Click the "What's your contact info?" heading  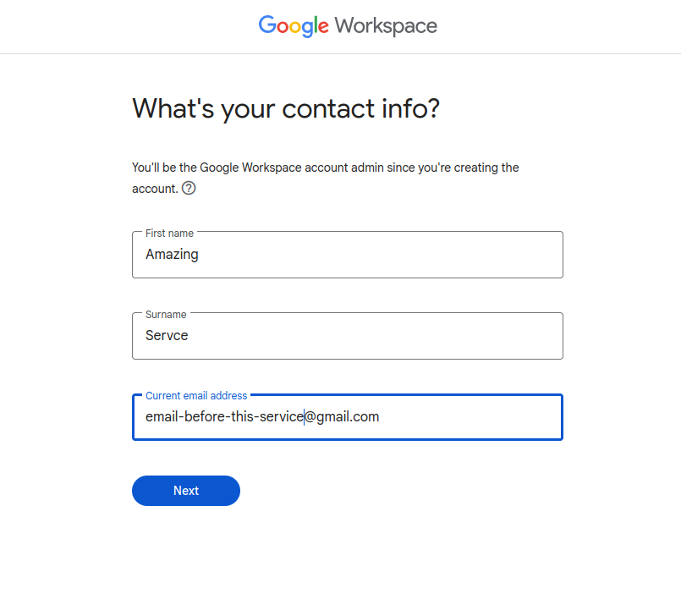point(286,109)
